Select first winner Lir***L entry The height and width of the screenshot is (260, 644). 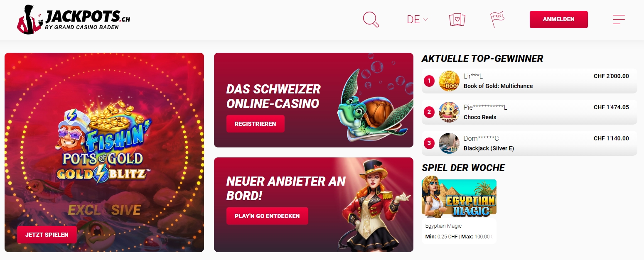pyautogui.click(x=529, y=81)
